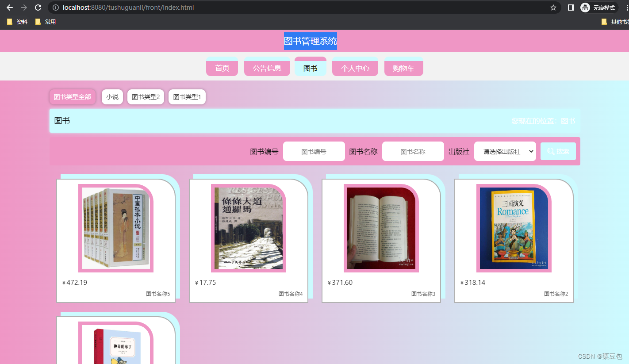Click 图书名称3 label
Viewport: 629px width, 364px height.
pyautogui.click(x=423, y=294)
